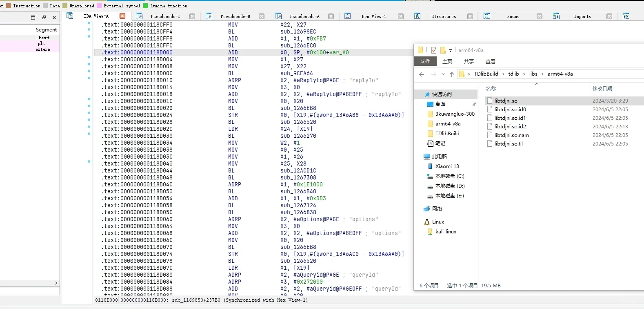Open the quick access toolbar customize dropdown
Screen dimensions: 644x309
pos(450,50)
